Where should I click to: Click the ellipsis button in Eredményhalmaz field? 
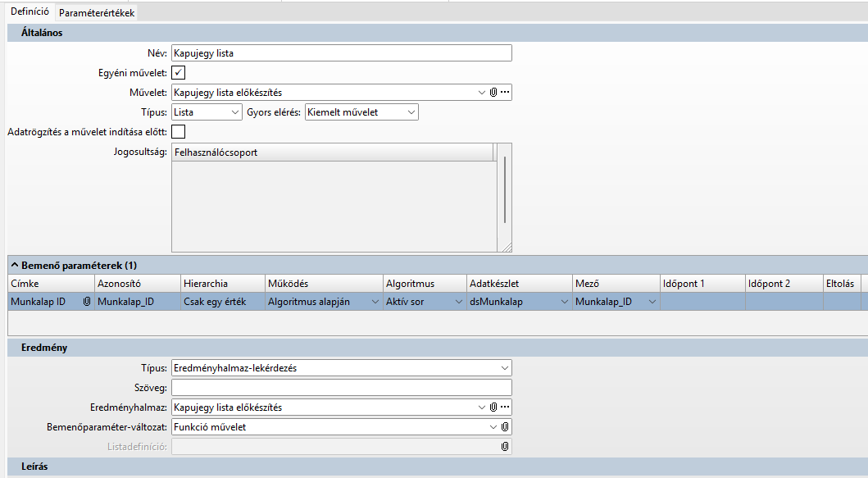click(505, 407)
